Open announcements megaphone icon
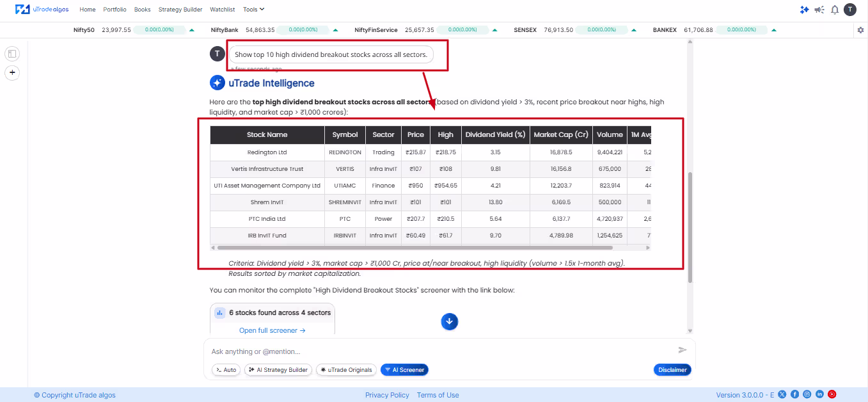Image resolution: width=868 pixels, height=402 pixels. 819,10
